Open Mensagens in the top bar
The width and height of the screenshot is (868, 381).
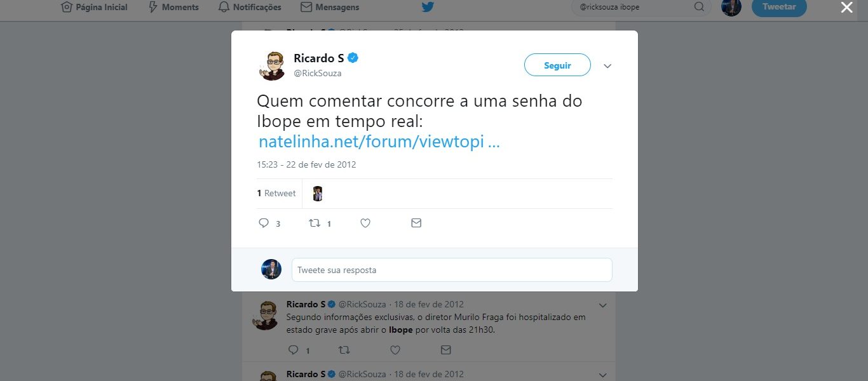pos(330,7)
